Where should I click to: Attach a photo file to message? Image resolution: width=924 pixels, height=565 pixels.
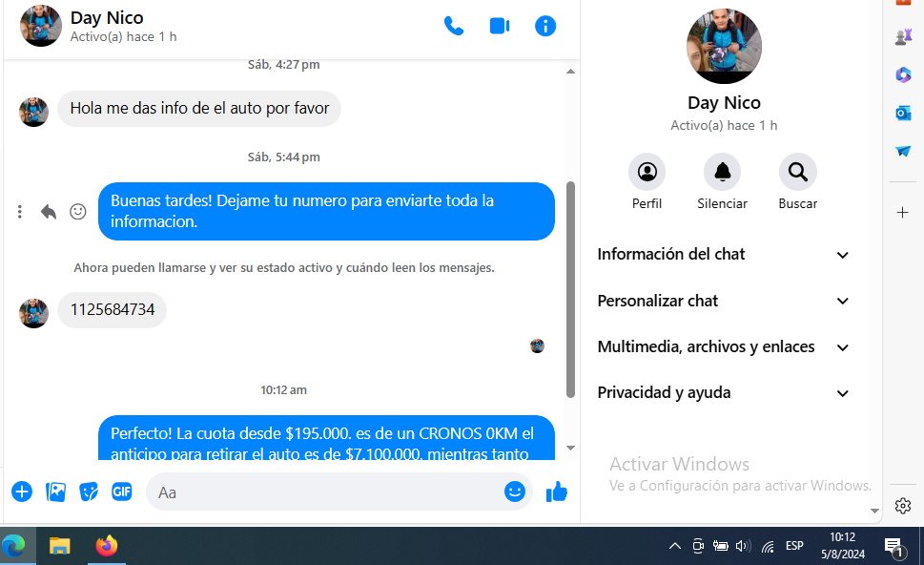pos(55,492)
